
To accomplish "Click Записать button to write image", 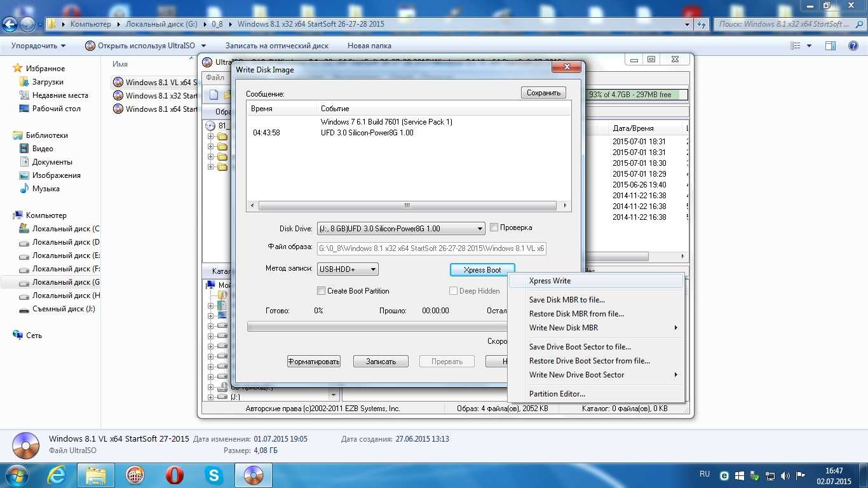I will 381,362.
